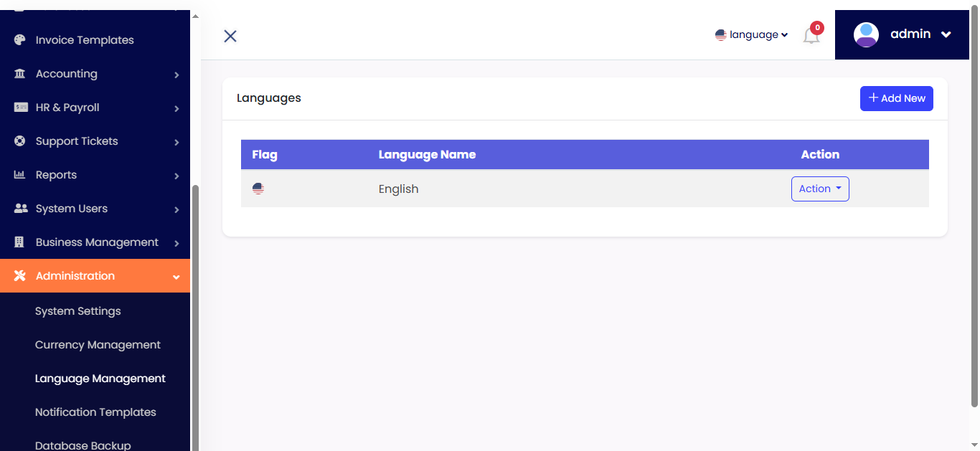Click the Add New button
This screenshot has width=980, height=451.
point(897,98)
